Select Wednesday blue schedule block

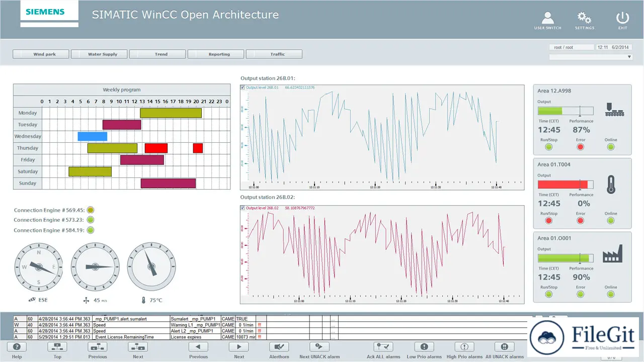(93, 136)
